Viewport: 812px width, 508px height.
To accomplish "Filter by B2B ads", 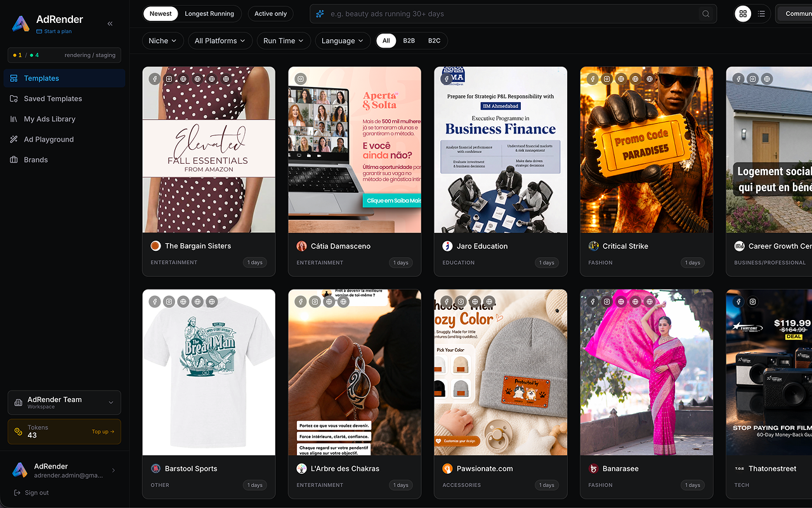I will [409, 41].
